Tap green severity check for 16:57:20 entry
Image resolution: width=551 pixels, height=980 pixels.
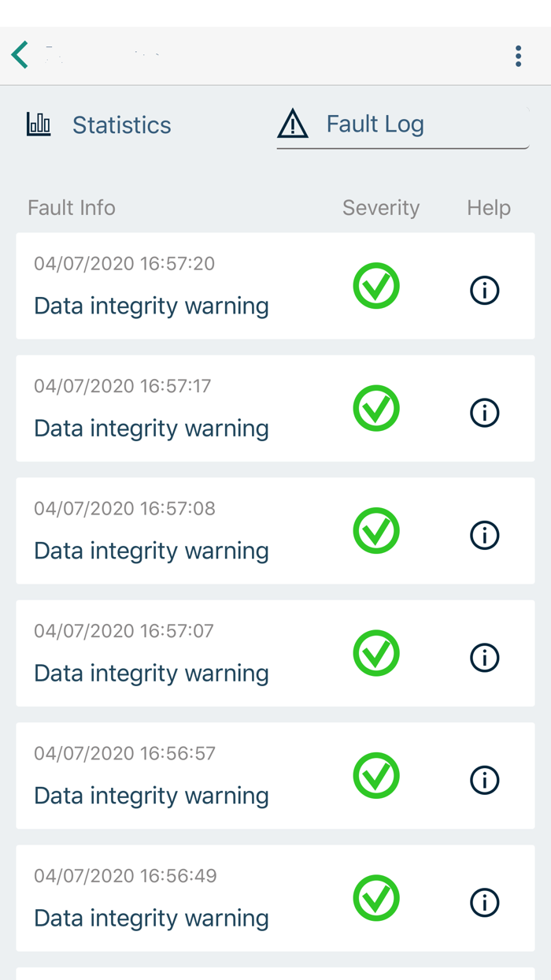[x=376, y=286]
